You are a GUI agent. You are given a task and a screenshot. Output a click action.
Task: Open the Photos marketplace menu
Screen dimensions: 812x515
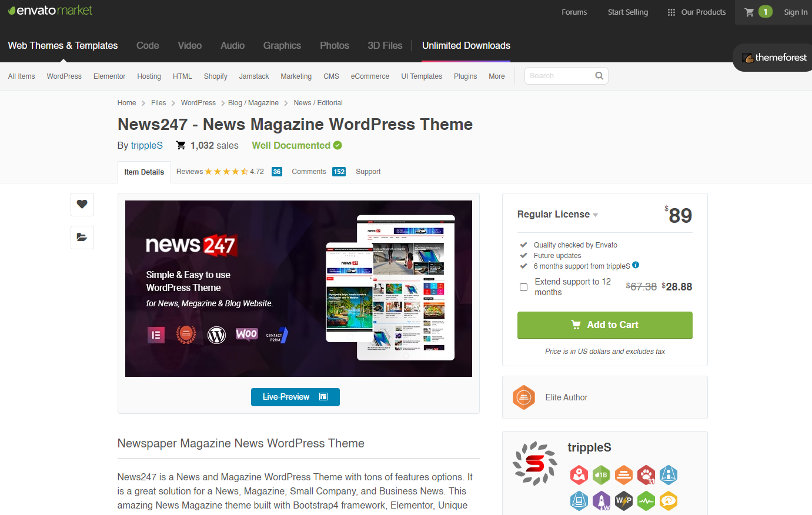click(x=335, y=46)
